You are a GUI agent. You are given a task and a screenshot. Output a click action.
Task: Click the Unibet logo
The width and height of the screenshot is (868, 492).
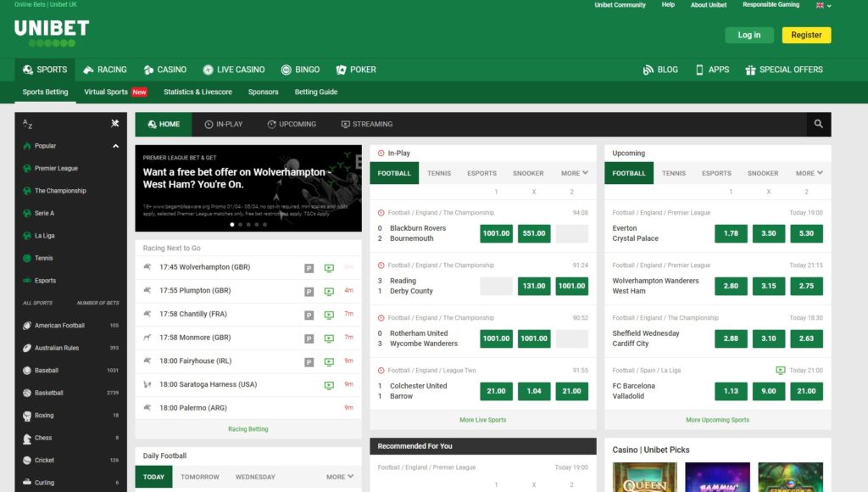[x=52, y=33]
